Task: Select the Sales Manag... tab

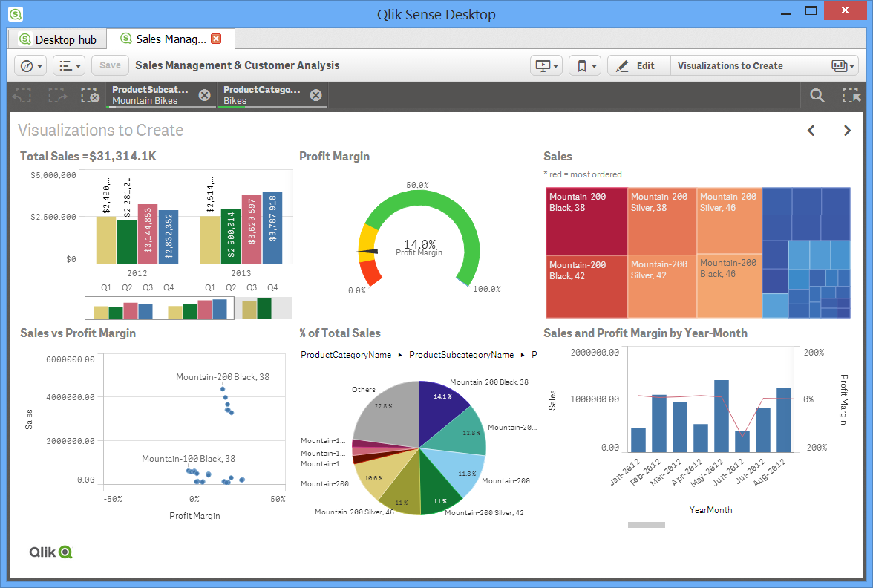Action: [165, 39]
